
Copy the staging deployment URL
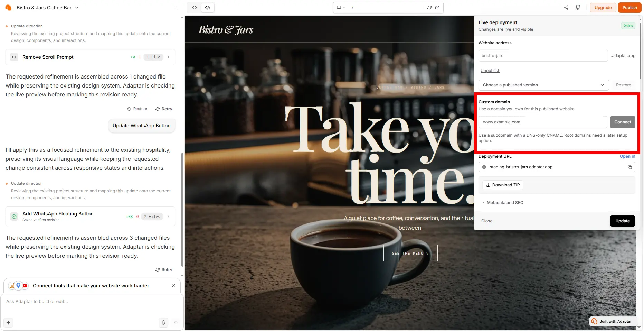630,167
